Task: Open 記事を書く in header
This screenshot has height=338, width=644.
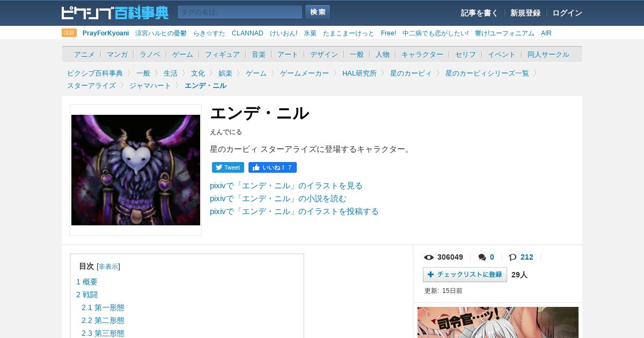Action: [x=479, y=13]
